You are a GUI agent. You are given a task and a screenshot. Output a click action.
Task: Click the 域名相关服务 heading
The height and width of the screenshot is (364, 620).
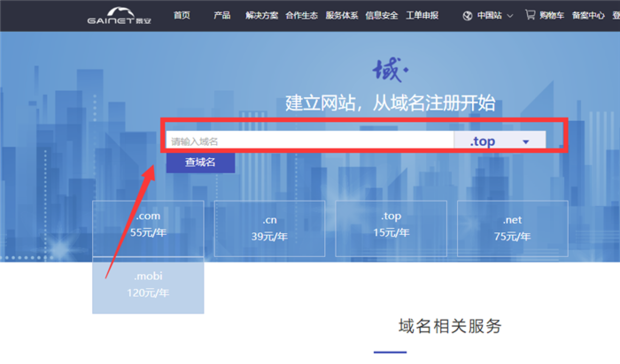pos(450,326)
